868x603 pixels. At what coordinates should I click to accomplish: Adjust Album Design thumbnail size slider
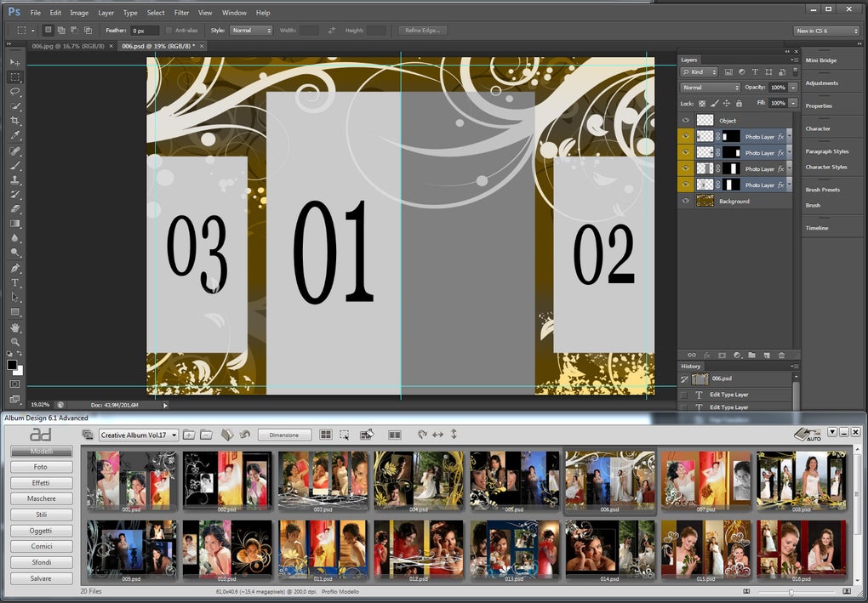pos(791,592)
